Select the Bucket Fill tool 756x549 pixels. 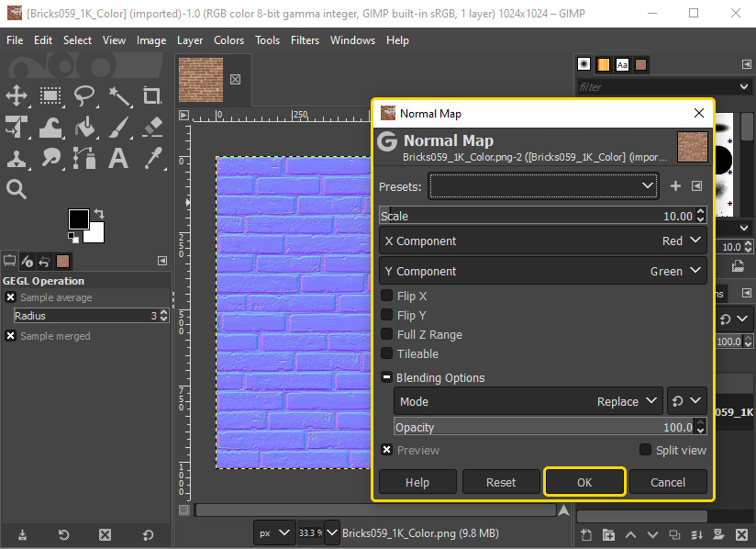coord(84,127)
